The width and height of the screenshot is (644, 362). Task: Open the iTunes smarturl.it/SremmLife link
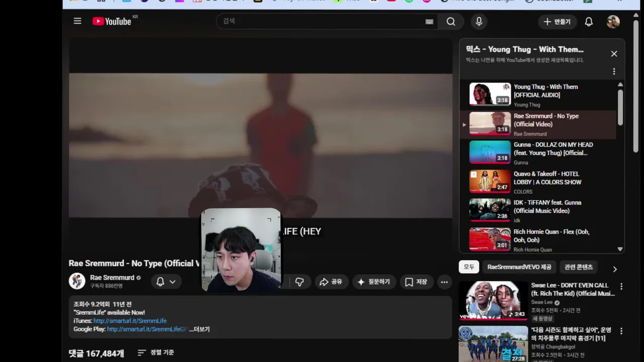[x=130, y=321]
